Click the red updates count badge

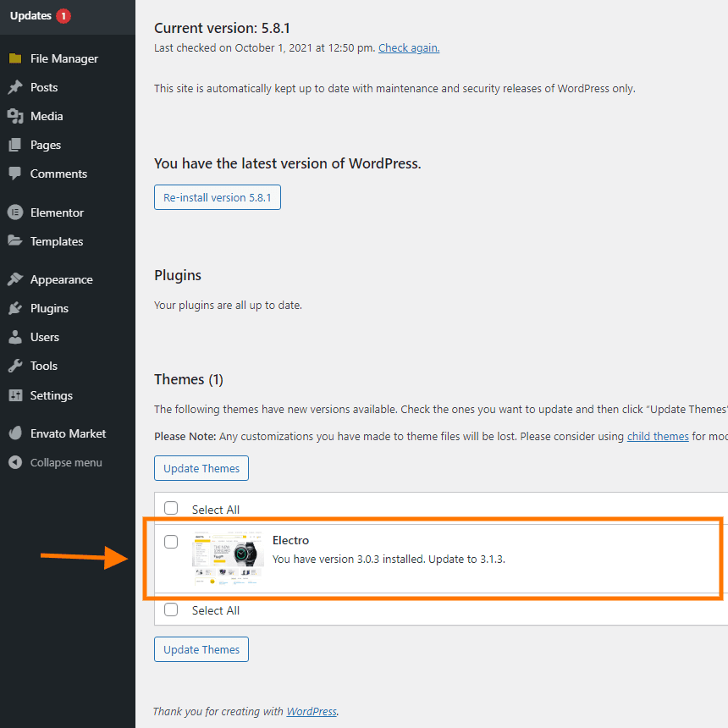(63, 16)
